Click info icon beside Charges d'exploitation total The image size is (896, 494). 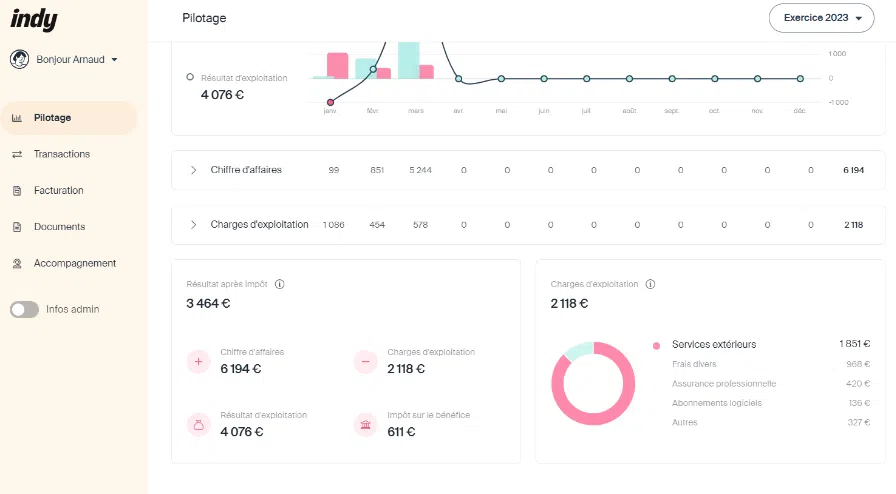(650, 284)
